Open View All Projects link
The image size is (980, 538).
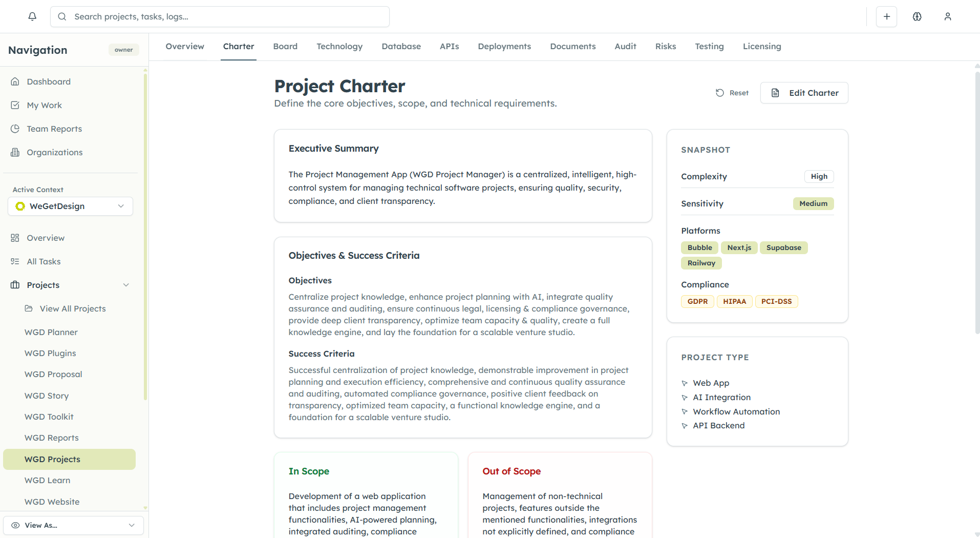[x=73, y=308]
